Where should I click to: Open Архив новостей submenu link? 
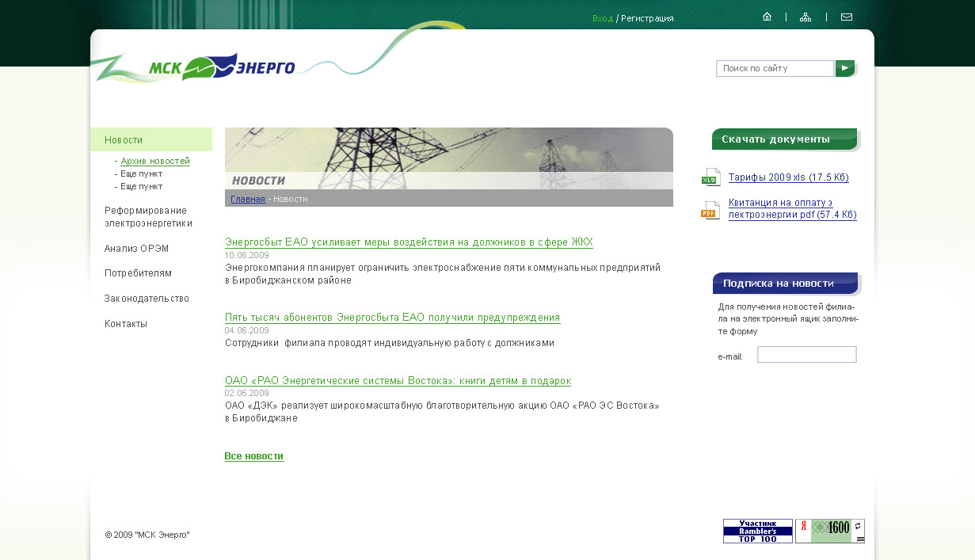(155, 161)
